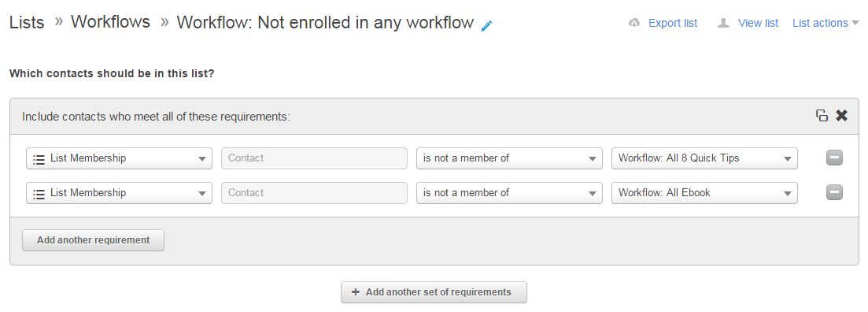
Task: Remove the All 8 Quick Tips requirement
Action: point(834,158)
